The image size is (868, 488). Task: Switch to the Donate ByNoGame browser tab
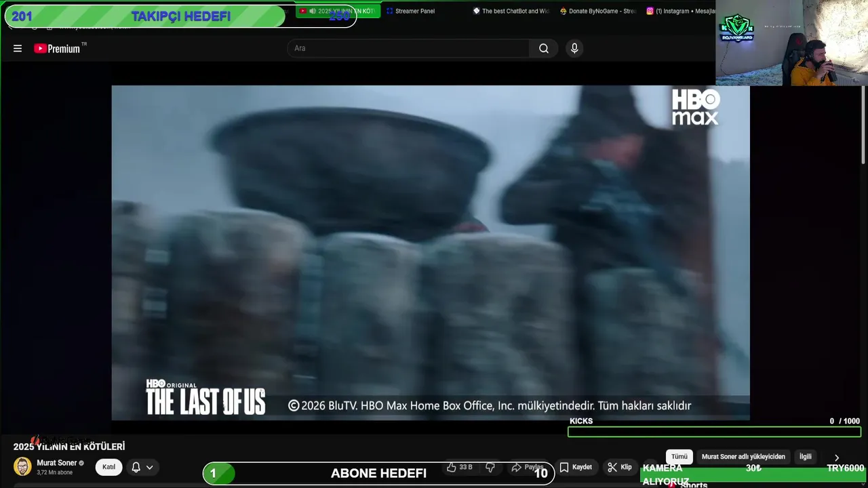pyautogui.click(x=598, y=11)
